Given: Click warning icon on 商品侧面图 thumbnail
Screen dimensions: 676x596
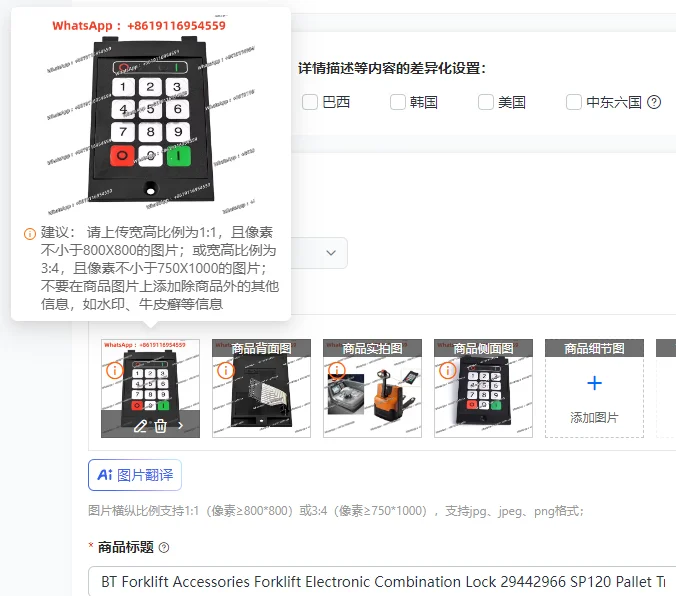Looking at the screenshot, I should coord(448,370).
